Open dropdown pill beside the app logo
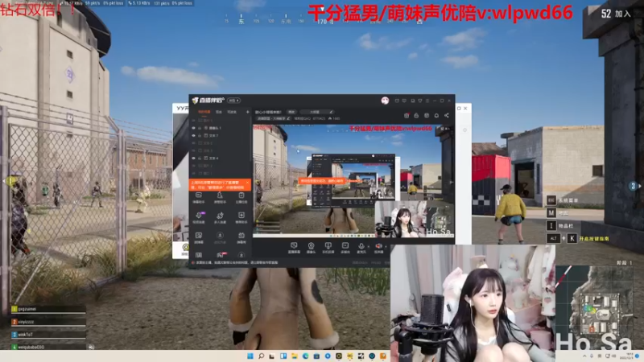 (x=233, y=101)
